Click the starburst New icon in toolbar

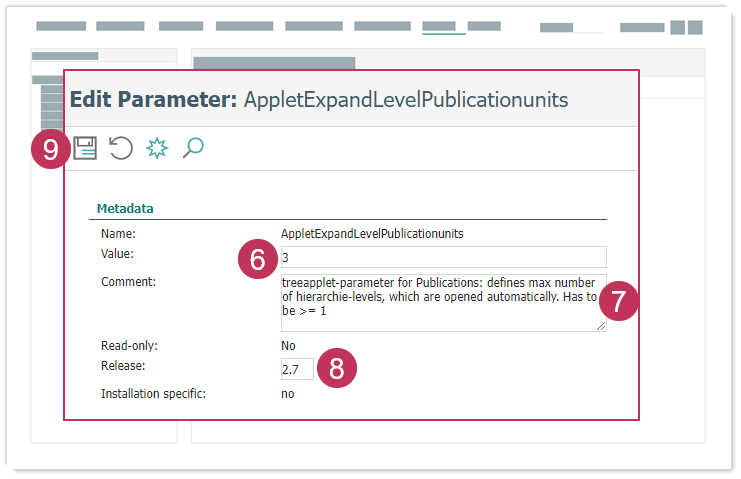157,149
